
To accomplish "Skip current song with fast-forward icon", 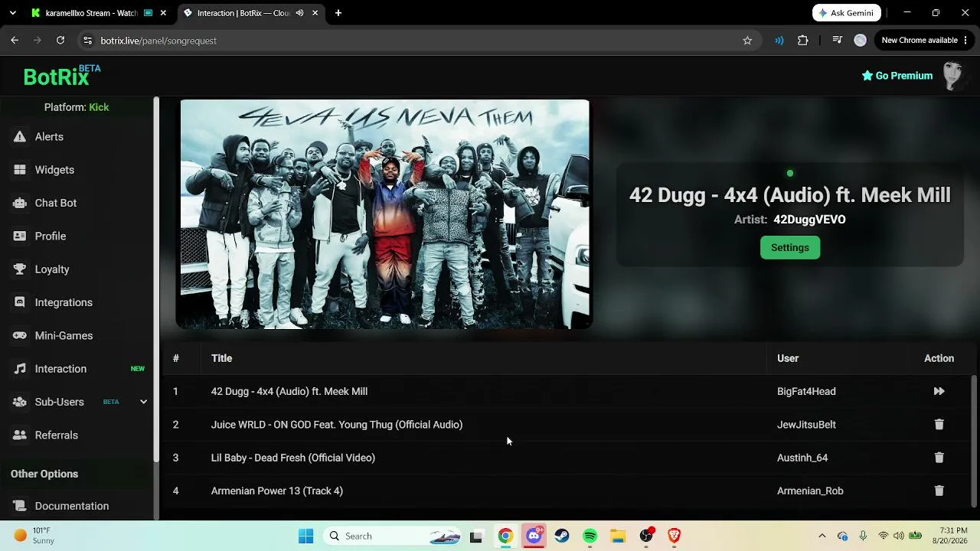I will (x=939, y=391).
